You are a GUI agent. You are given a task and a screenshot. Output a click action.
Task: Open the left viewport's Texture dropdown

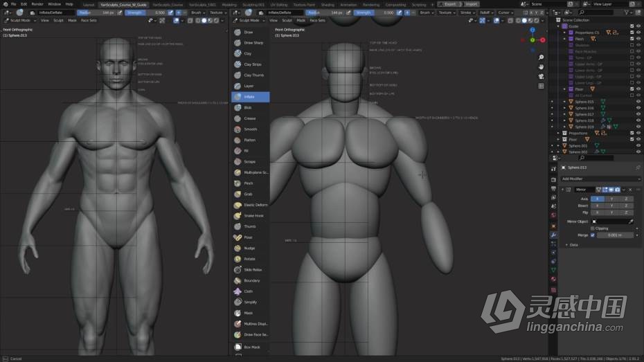pyautogui.click(x=217, y=12)
